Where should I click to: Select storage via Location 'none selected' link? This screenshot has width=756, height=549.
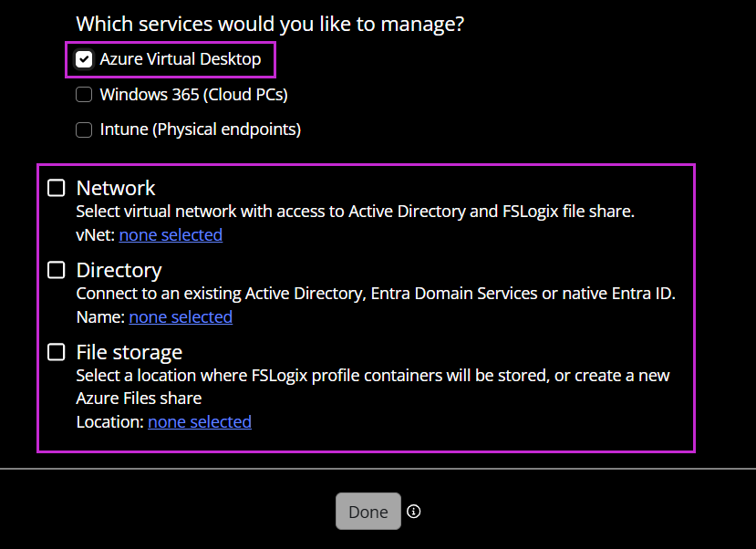[x=200, y=421]
